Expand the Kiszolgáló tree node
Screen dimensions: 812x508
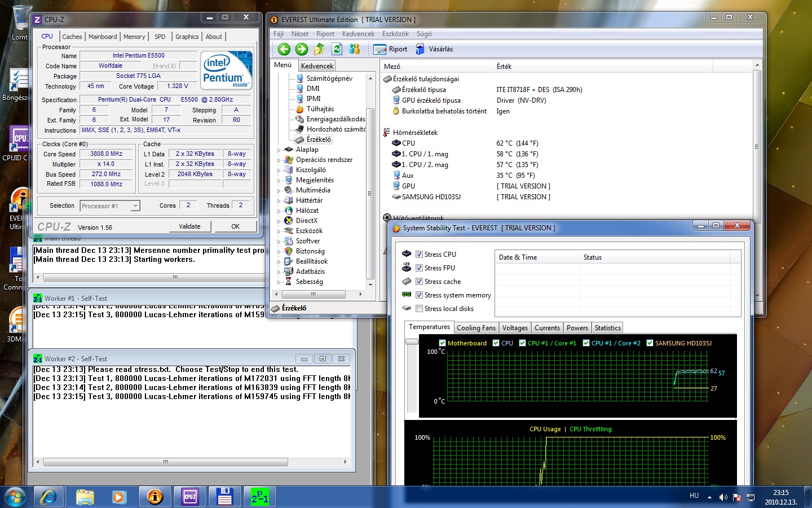coord(279,170)
